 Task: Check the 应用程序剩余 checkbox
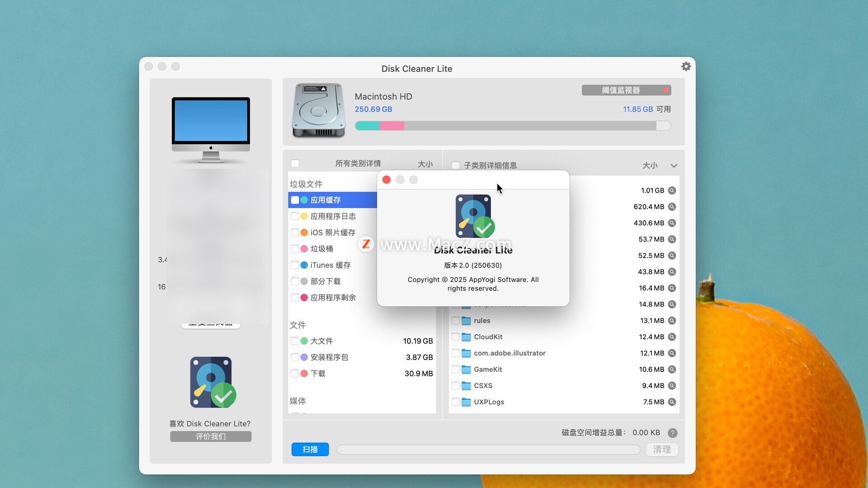[x=295, y=298]
